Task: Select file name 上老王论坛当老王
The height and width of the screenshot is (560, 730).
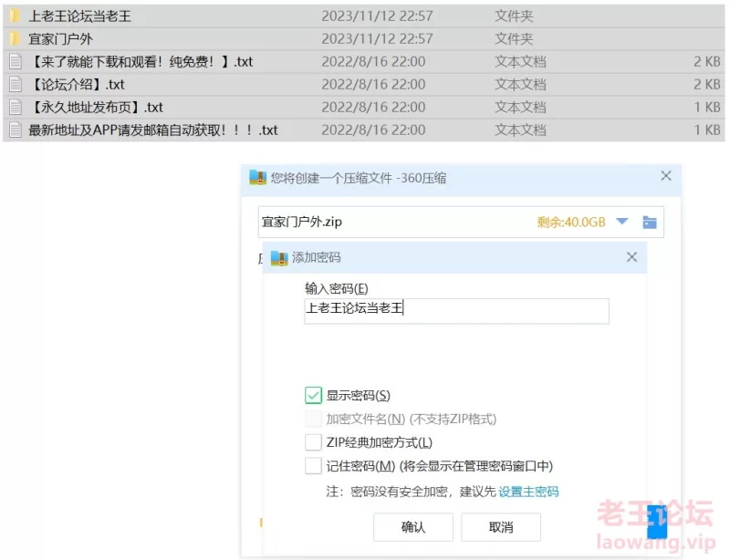Action: coord(80,16)
